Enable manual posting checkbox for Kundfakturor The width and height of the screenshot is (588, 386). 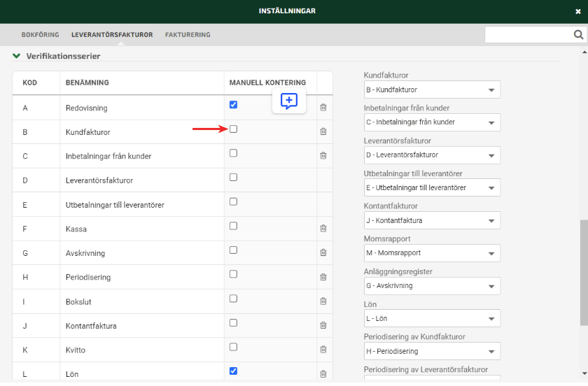(234, 129)
